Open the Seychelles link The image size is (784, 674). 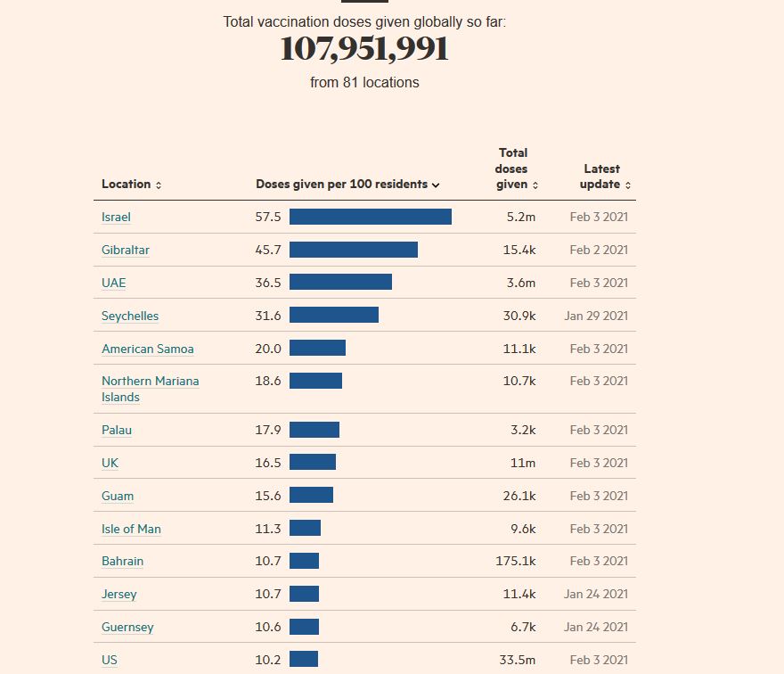tap(130, 316)
